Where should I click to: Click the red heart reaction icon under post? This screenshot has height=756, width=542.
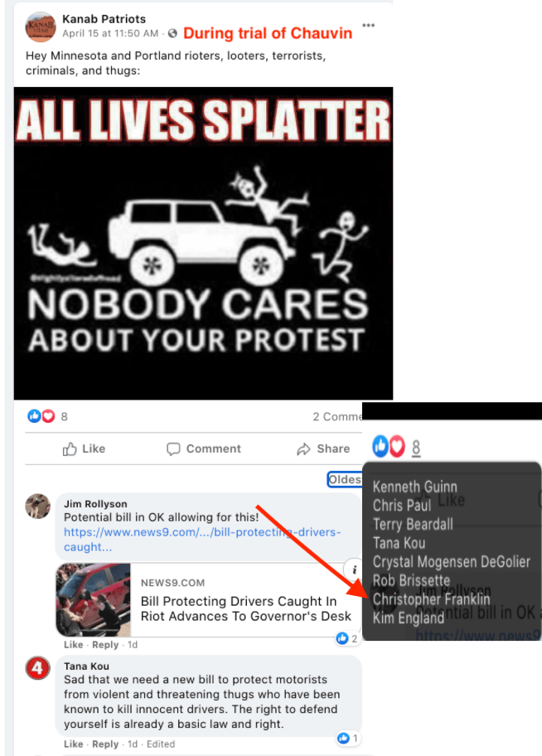click(x=48, y=416)
